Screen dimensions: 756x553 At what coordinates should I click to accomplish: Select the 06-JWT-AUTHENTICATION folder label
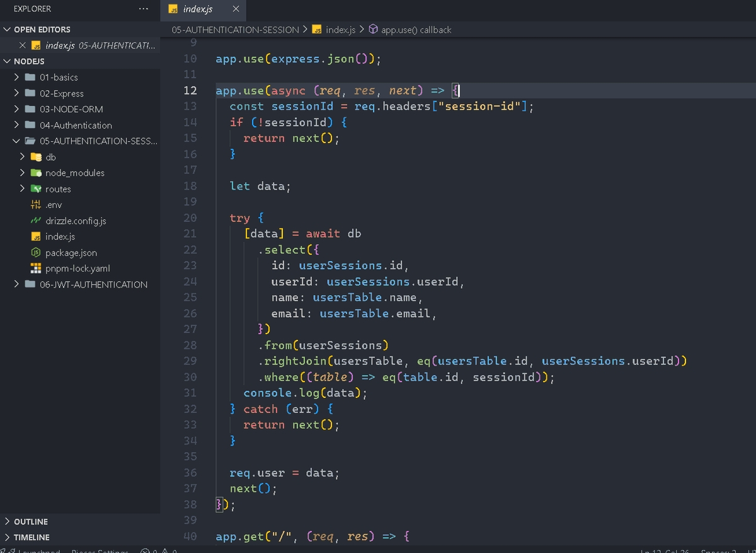click(x=93, y=284)
